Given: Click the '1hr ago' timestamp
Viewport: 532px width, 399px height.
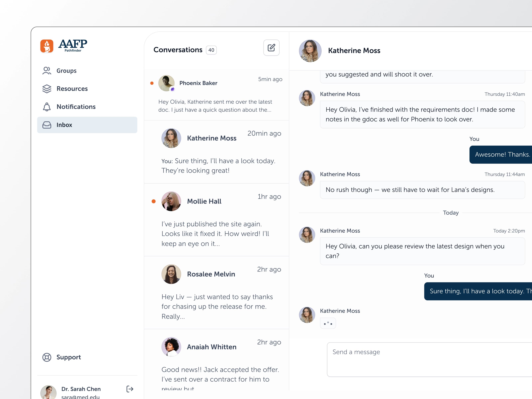Looking at the screenshot, I should click(269, 197).
